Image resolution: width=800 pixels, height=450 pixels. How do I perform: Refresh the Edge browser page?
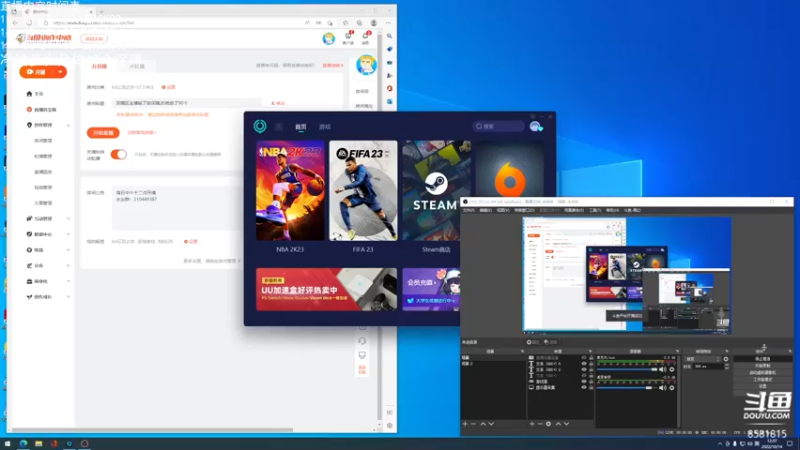(x=29, y=23)
